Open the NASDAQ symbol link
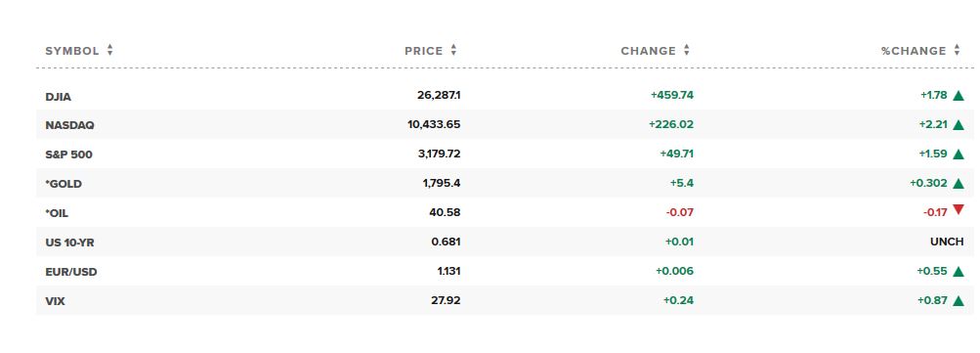 tap(69, 125)
